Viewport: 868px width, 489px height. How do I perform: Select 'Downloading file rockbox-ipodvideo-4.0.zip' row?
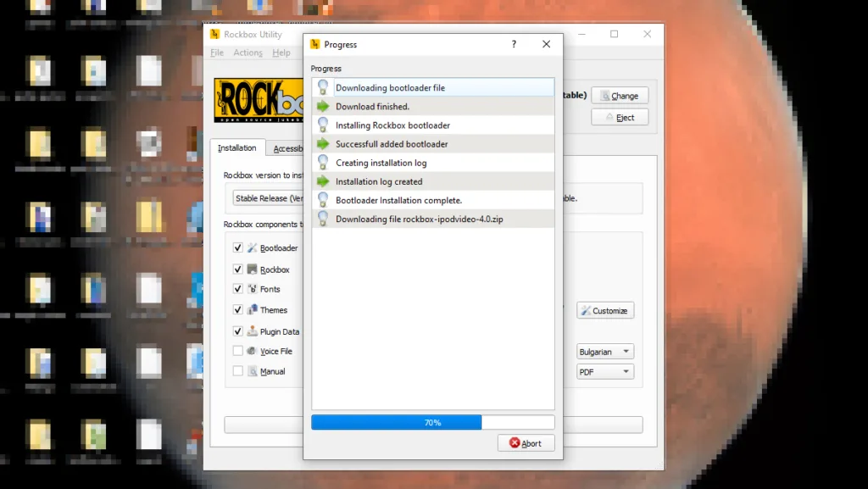pyautogui.click(x=433, y=219)
